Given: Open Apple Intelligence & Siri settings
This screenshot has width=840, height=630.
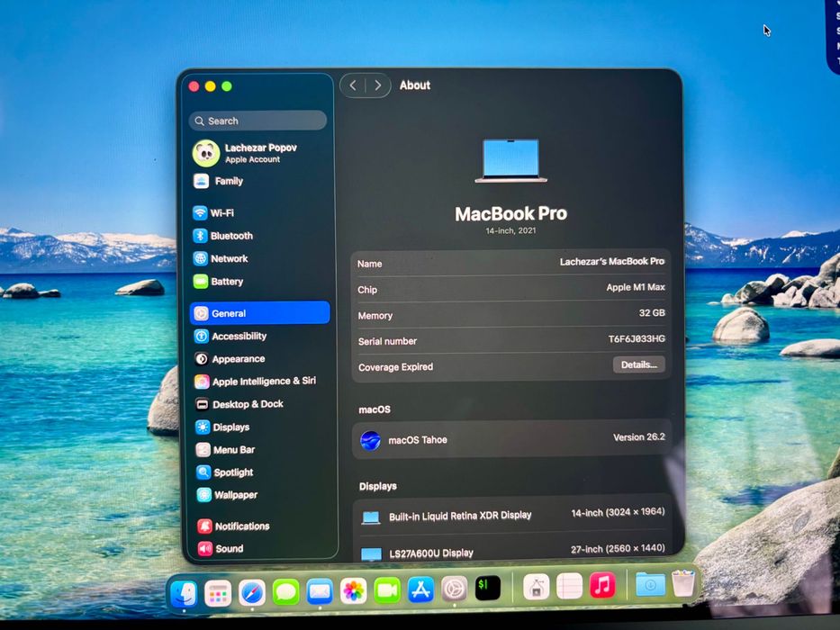Looking at the screenshot, I should 255,382.
